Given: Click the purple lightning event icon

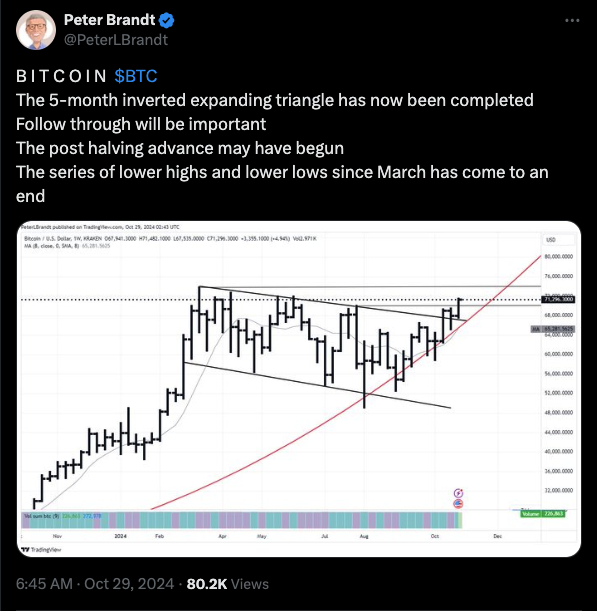Looking at the screenshot, I should tap(459, 493).
